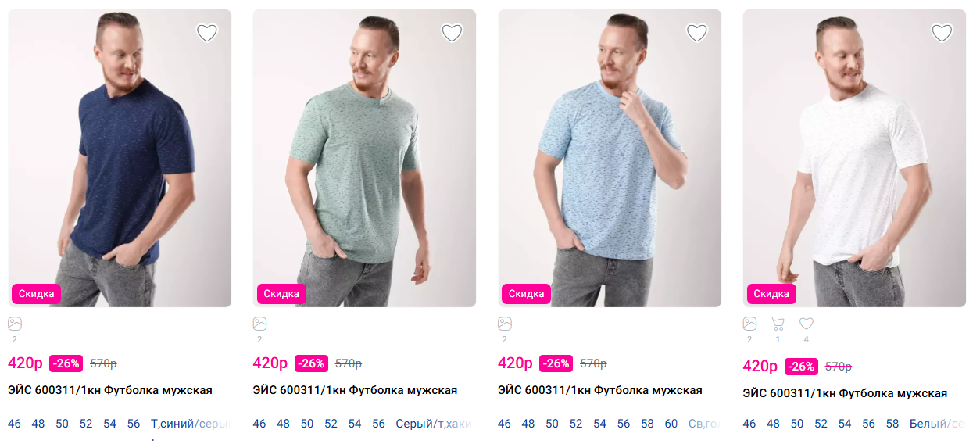This screenshot has width=980, height=444.
Task: Open the dark blue t-shirt title link
Action: [x=110, y=390]
